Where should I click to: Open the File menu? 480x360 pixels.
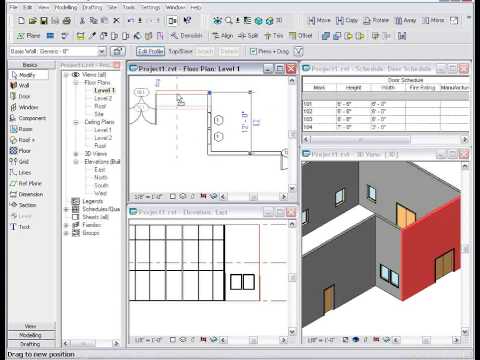point(13,7)
